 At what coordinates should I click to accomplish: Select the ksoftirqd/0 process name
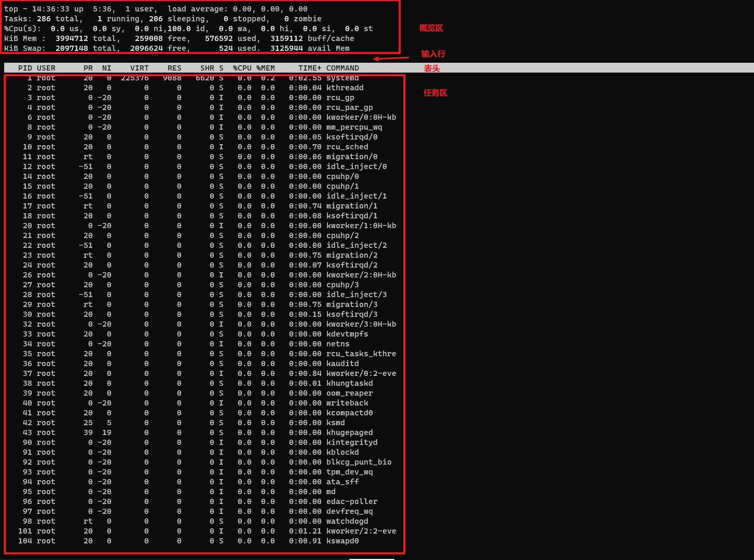[352, 137]
